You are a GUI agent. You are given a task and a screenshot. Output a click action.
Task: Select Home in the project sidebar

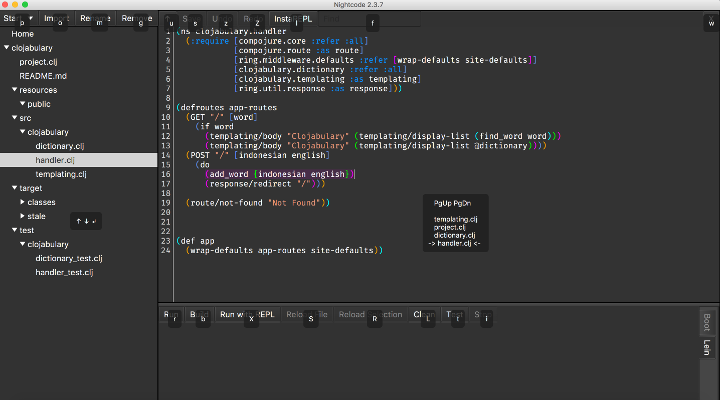pyautogui.click(x=22, y=34)
